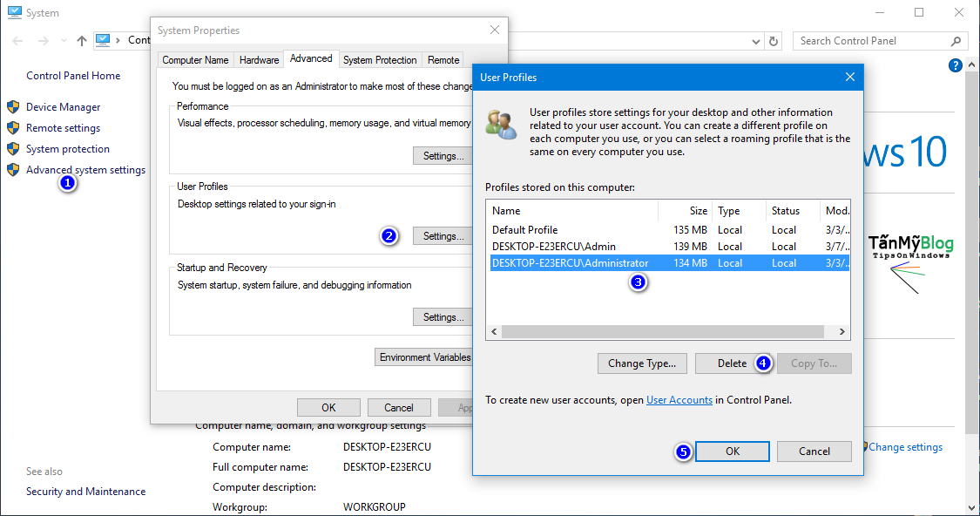Viewport: 980px width, 516px height.
Task: Open User Accounts via the link
Action: coord(679,399)
